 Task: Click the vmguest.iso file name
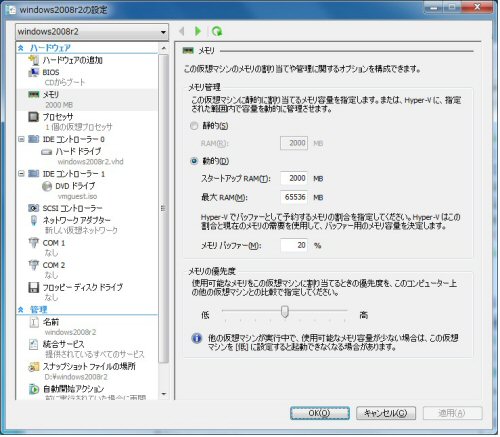coord(77,197)
